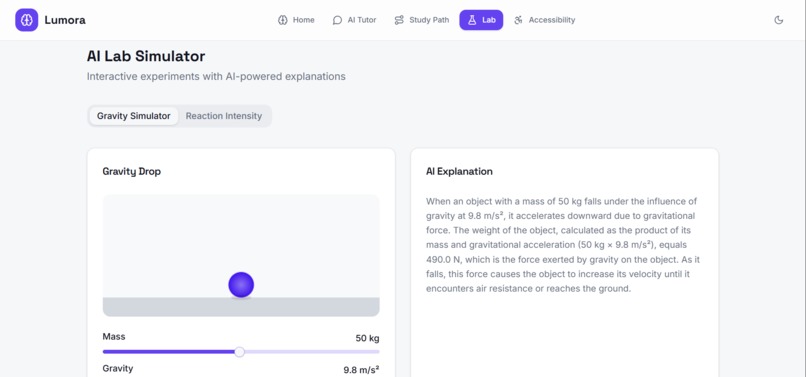
Task: Click the subtitle 'Interactive experiments with AI-powered explanations'
Action: click(216, 77)
